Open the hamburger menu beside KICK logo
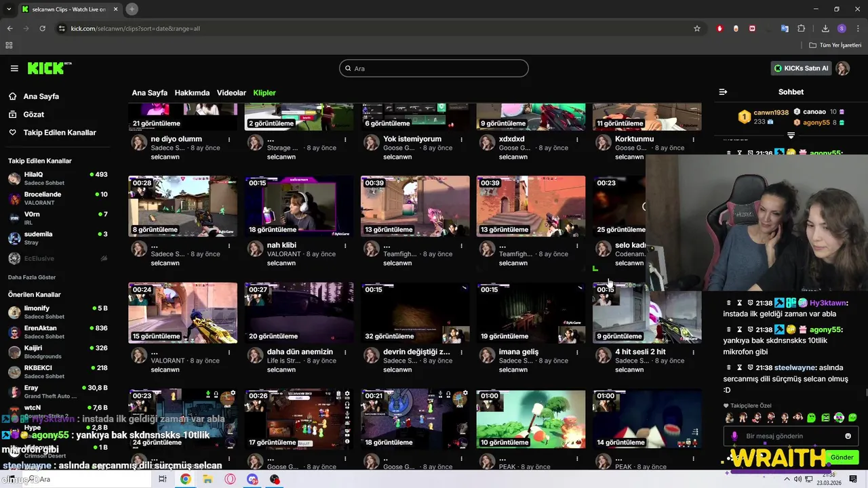 (x=14, y=68)
